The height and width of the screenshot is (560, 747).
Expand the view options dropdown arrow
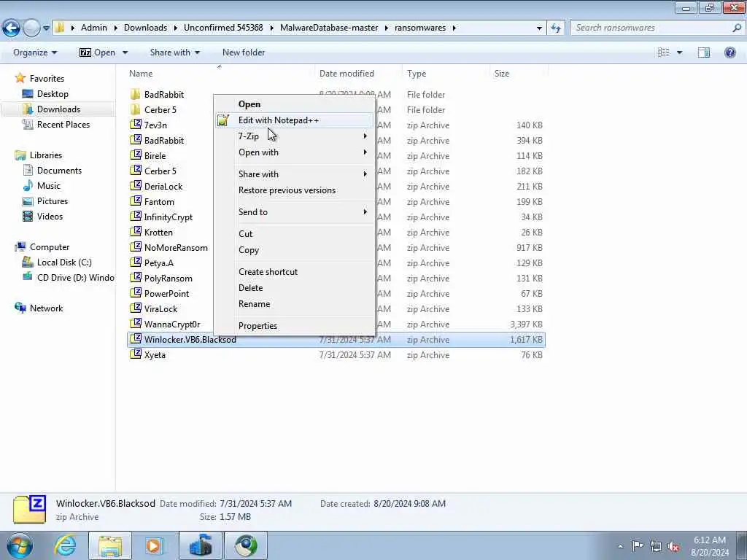click(x=679, y=52)
